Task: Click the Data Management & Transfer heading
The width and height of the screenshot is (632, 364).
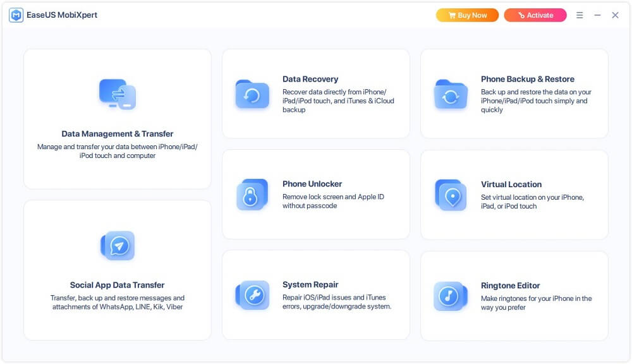Action: point(118,134)
